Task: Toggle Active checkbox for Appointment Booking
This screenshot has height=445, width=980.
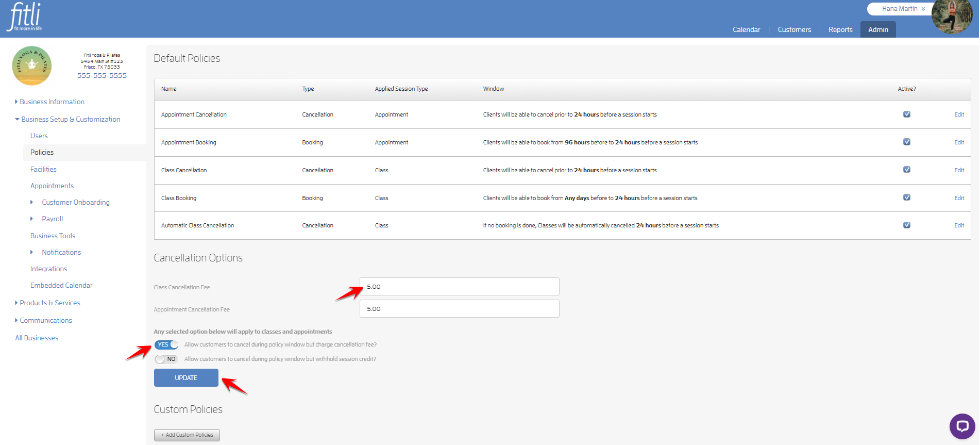Action: pyautogui.click(x=906, y=142)
